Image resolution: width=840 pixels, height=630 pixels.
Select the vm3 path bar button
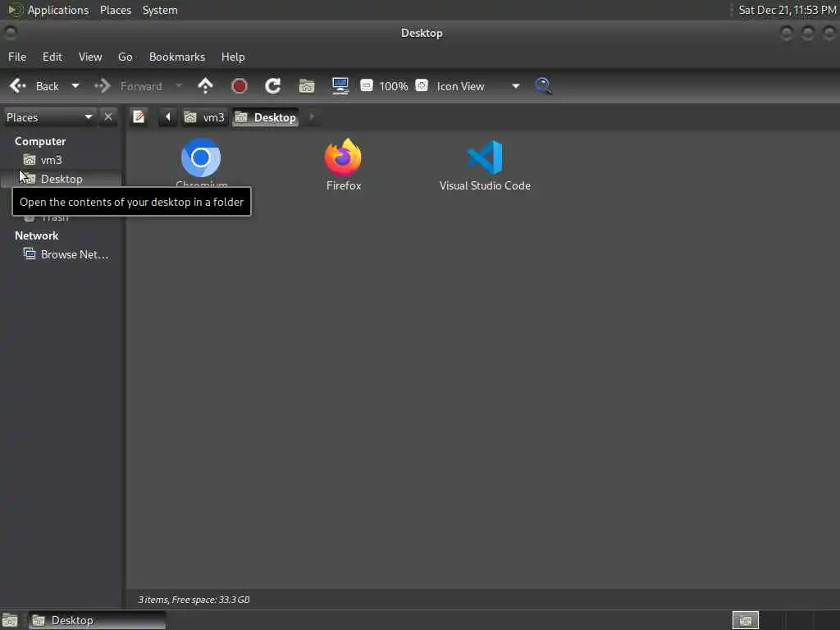[x=204, y=117]
